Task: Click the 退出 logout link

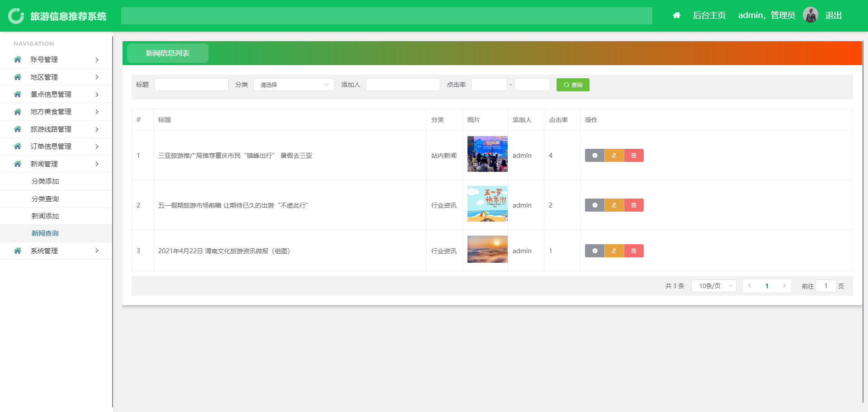Action: [833, 15]
